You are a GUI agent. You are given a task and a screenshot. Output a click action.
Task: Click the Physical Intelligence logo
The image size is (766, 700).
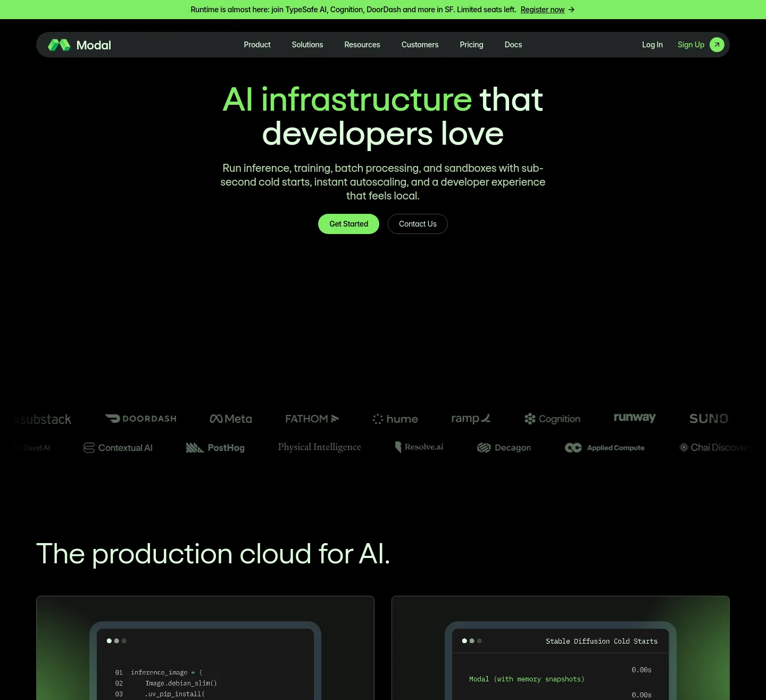(x=319, y=447)
